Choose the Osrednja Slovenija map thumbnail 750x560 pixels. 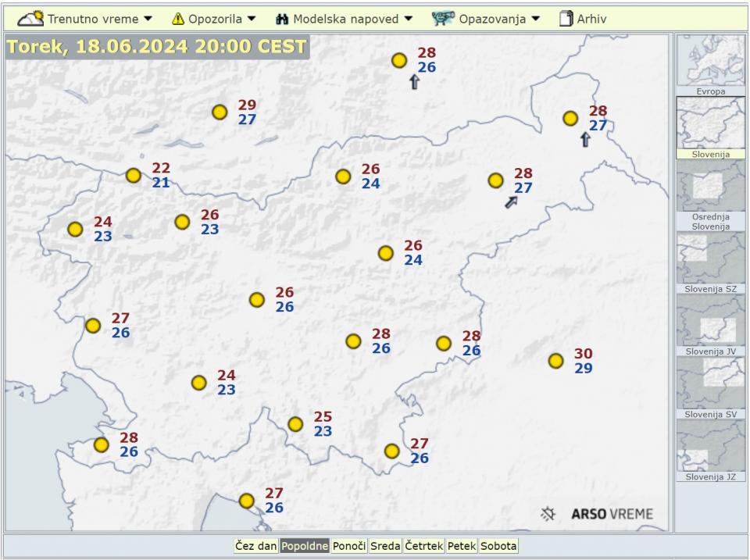pos(710,194)
